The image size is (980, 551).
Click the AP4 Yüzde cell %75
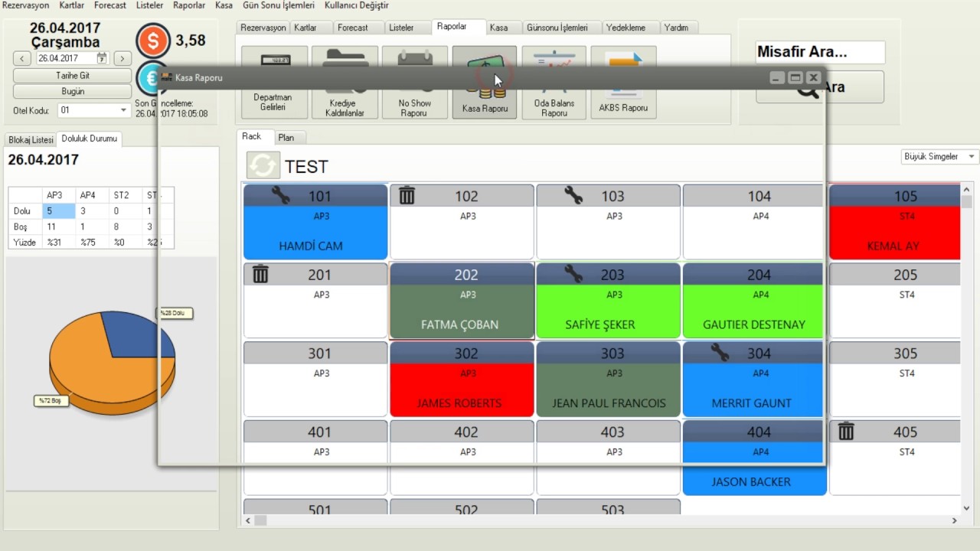click(93, 242)
